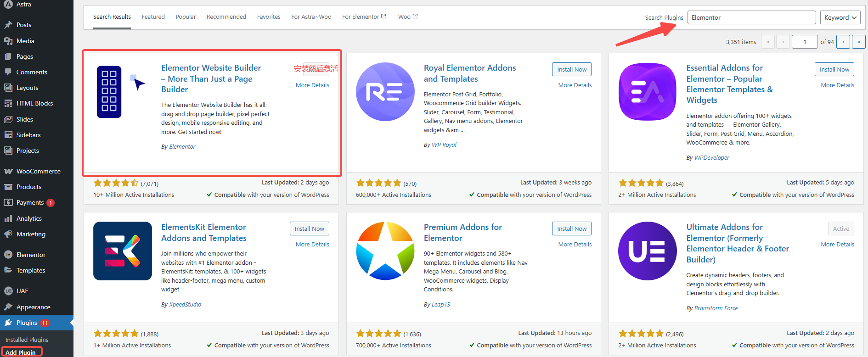Click the Appearance brush icon
The width and height of the screenshot is (868, 357).
(8, 307)
